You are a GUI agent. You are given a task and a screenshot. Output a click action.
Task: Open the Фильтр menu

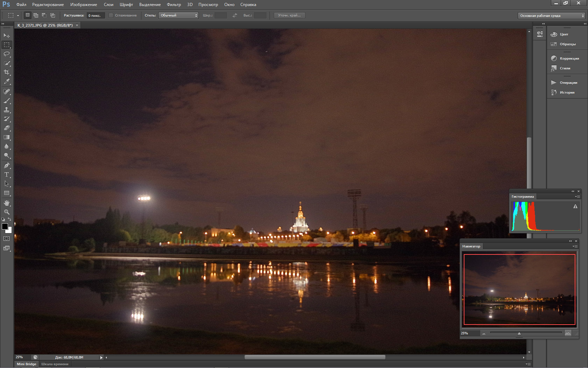pos(174,5)
